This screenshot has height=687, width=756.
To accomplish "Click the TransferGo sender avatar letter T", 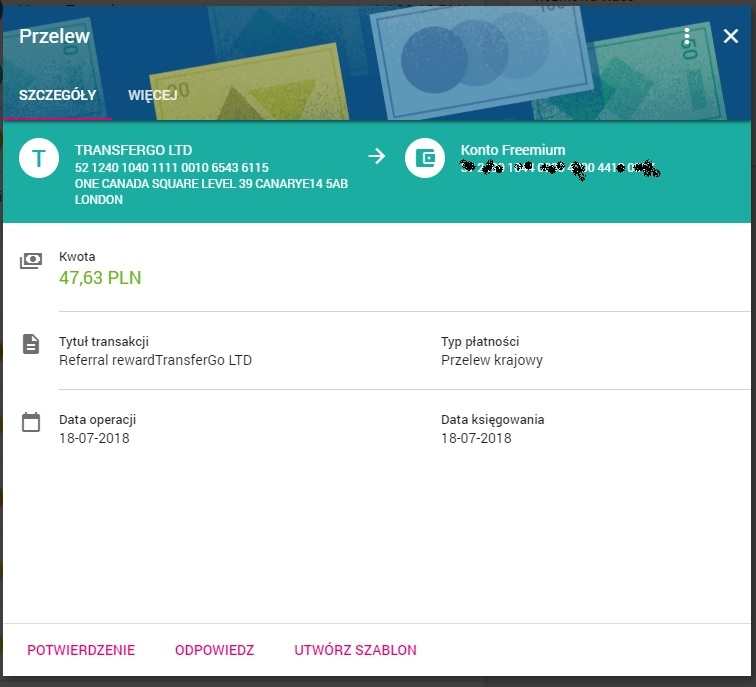I will [x=39, y=158].
